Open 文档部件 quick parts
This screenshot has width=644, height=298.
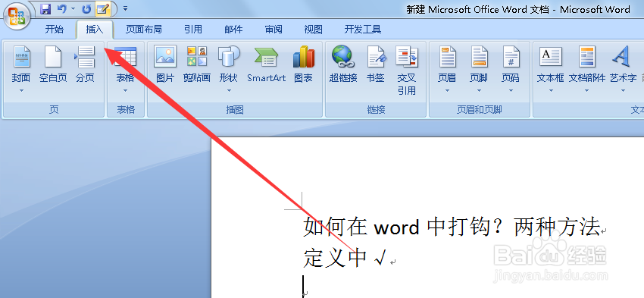coord(587,64)
